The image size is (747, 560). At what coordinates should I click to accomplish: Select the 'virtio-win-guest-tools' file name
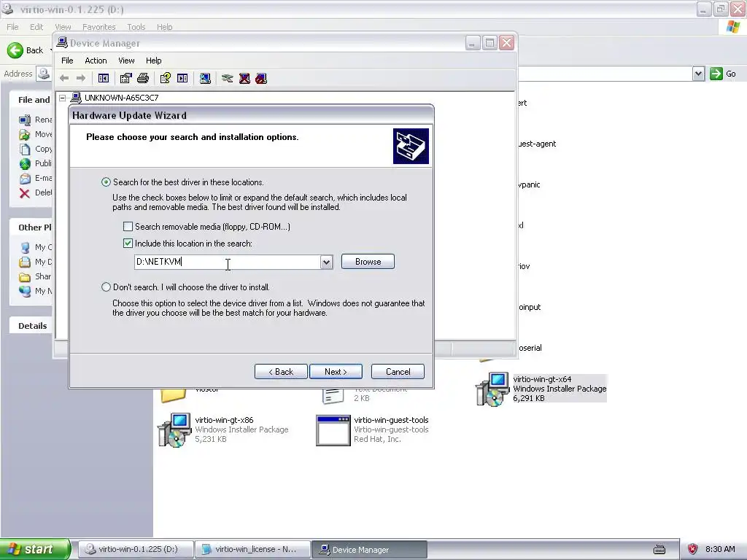(391, 420)
